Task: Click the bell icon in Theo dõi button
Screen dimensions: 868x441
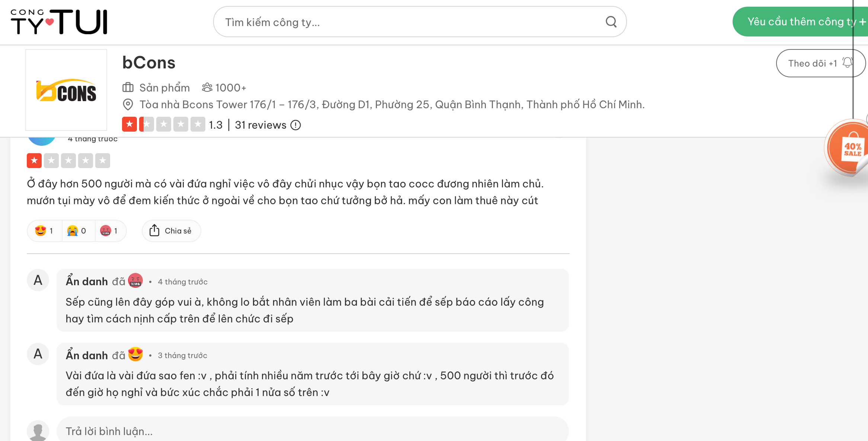Action: (x=848, y=63)
